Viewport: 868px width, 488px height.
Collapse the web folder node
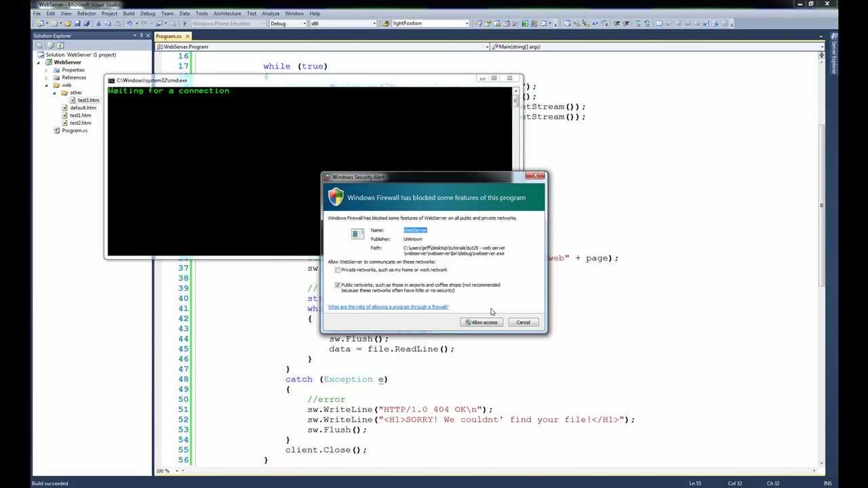pyautogui.click(x=47, y=85)
